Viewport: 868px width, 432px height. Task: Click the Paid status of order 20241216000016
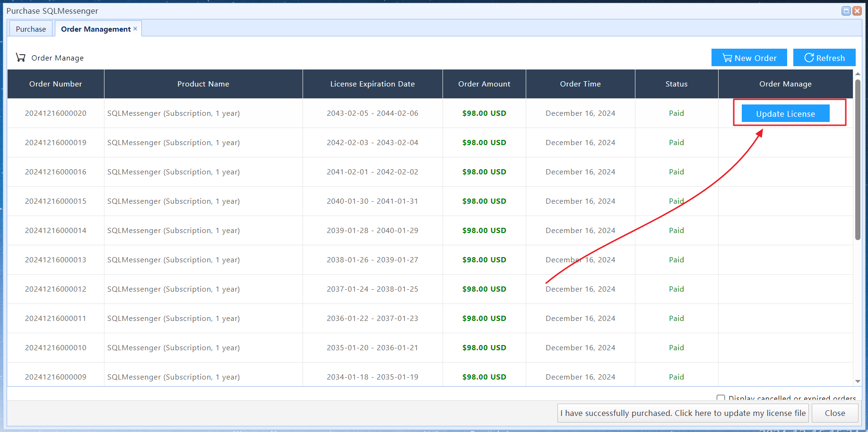pyautogui.click(x=677, y=172)
